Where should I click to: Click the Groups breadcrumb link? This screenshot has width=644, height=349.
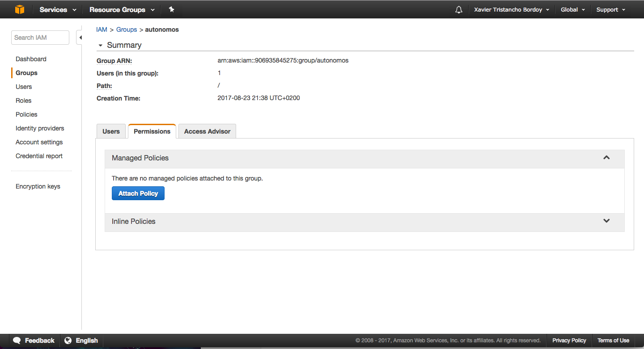(x=127, y=29)
